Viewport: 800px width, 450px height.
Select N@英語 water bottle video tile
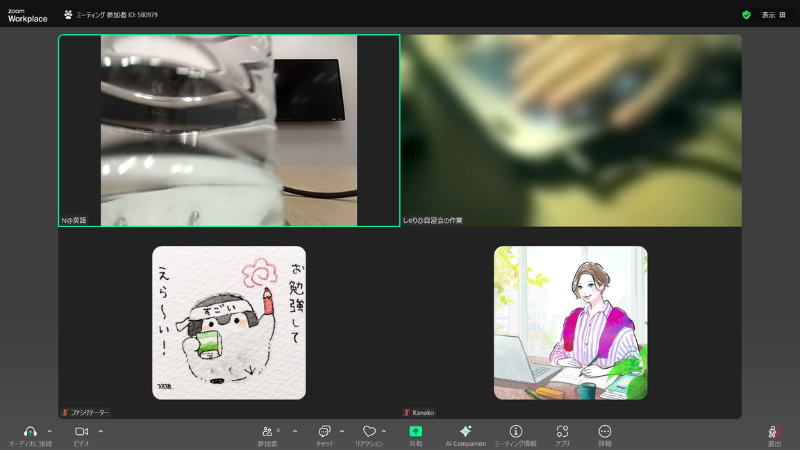[229, 131]
